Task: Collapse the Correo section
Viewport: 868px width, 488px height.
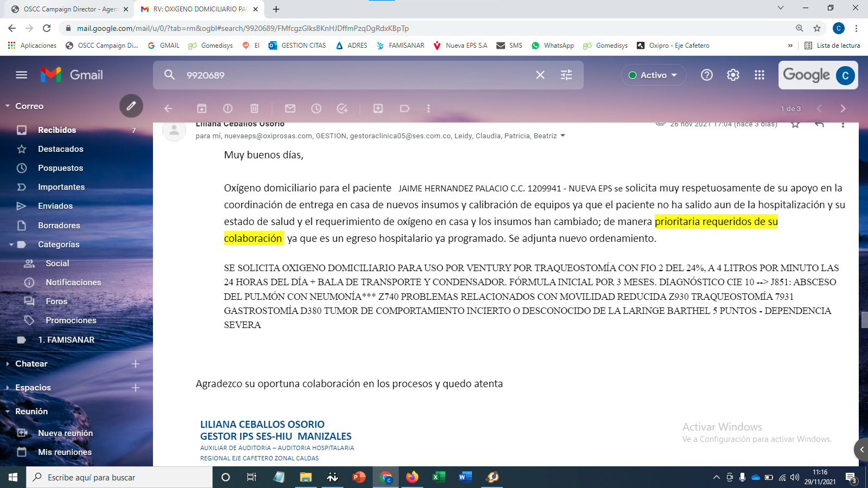Action: pyautogui.click(x=8, y=106)
